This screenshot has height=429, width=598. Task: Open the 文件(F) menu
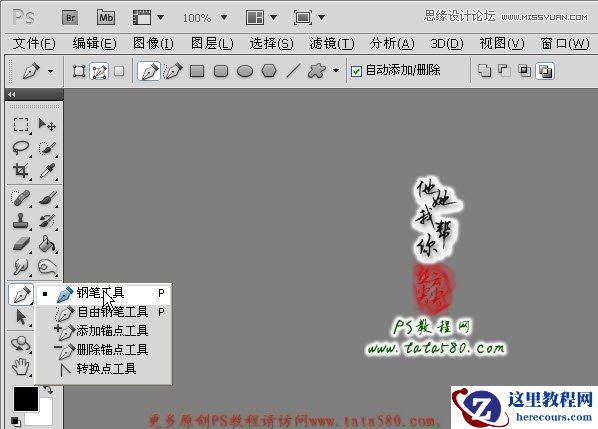click(34, 43)
